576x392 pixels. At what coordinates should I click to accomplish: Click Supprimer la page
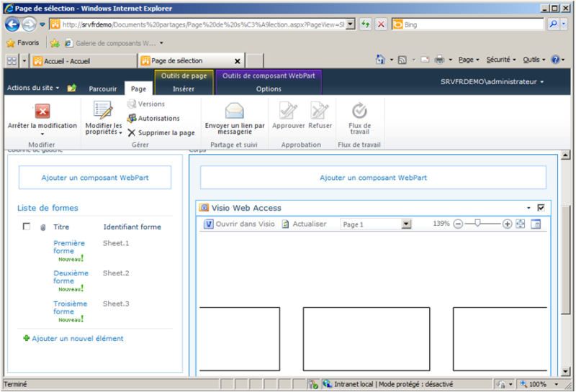click(161, 133)
